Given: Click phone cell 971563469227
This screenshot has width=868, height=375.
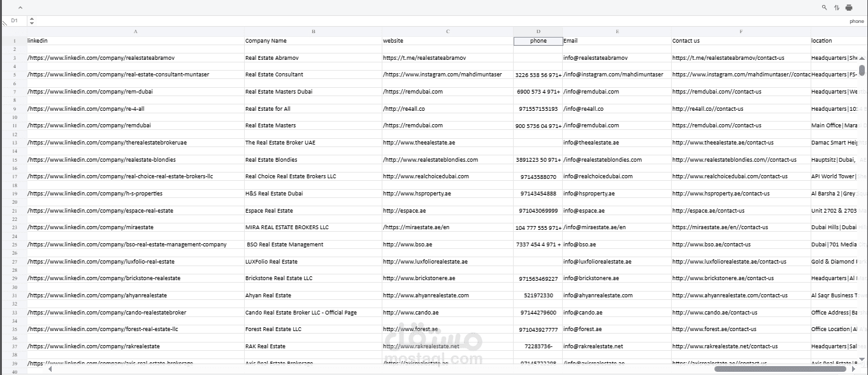Looking at the screenshot, I should tap(538, 278).
